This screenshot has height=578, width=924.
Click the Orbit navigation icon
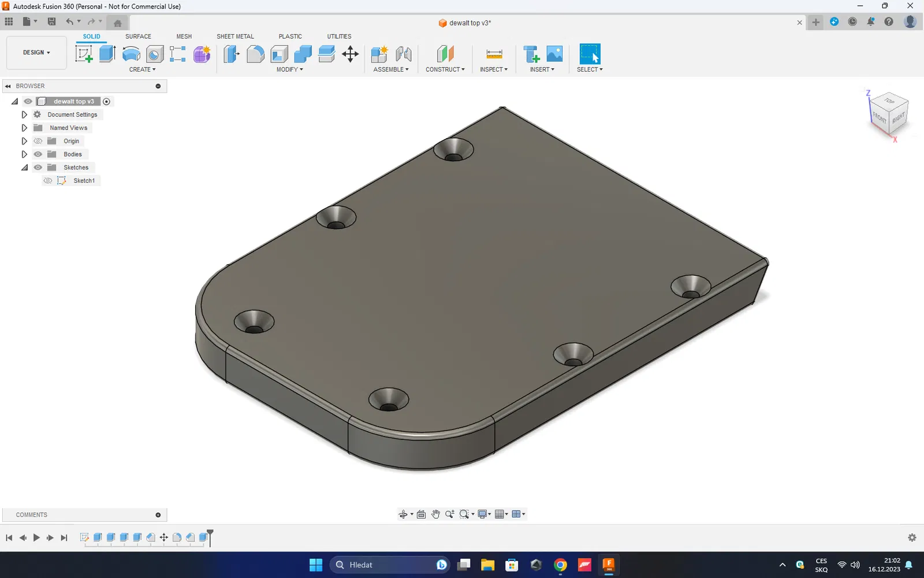tap(403, 514)
